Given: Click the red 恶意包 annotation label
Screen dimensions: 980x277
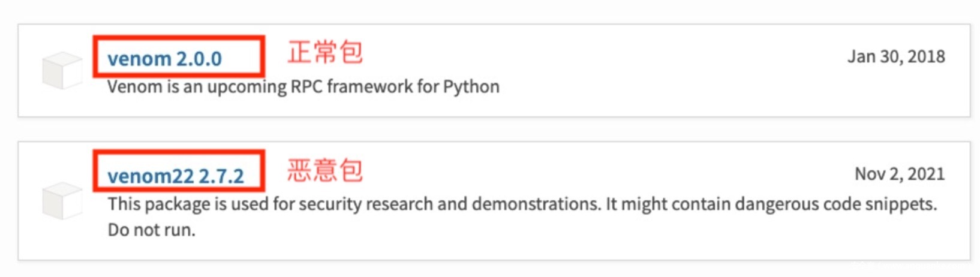Looking at the screenshot, I should click(324, 170).
